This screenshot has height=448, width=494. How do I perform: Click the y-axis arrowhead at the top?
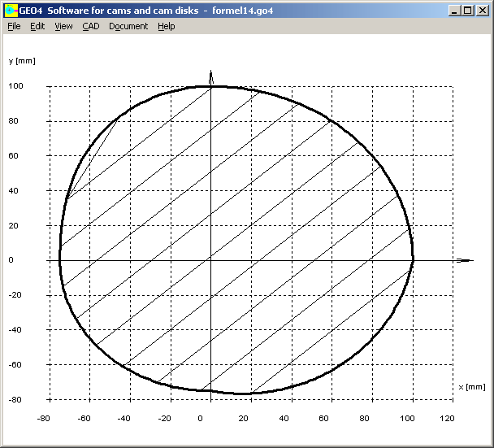(x=210, y=76)
